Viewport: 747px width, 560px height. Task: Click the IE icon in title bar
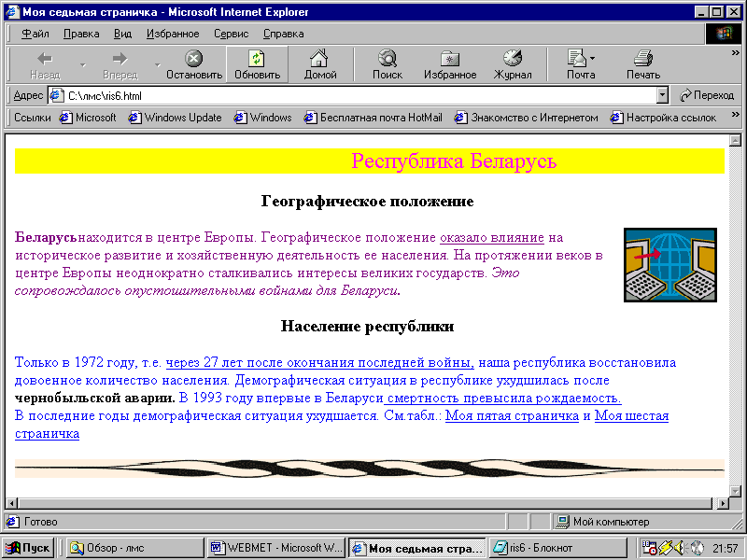coord(12,12)
